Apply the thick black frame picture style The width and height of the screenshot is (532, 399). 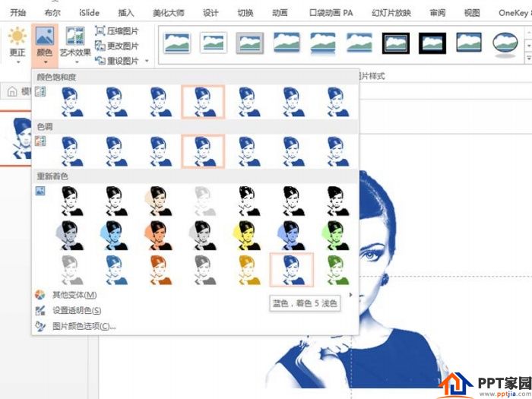(432, 43)
